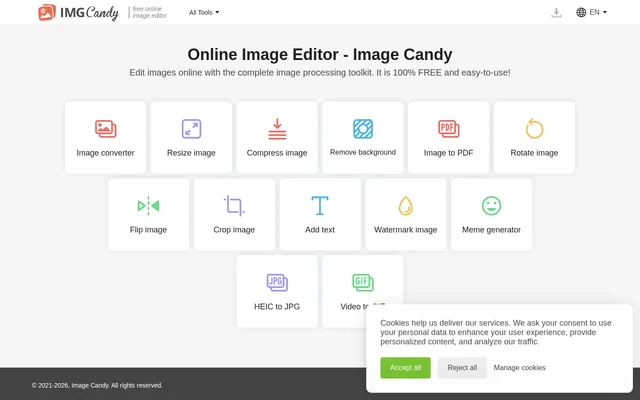Click the Crop image label
This screenshot has height=400, width=640.
pyautogui.click(x=234, y=229)
